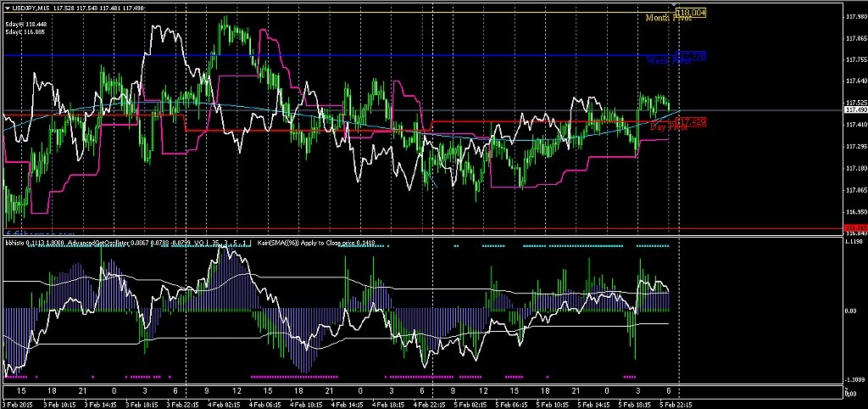The width and height of the screenshot is (868, 409).
Task: Click the 3 Feb 2015 date on time axis
Action: [x=19, y=404]
